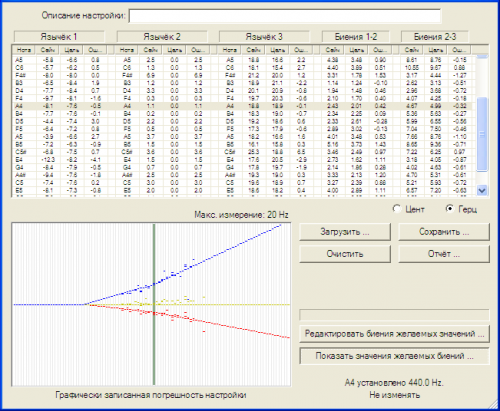
Task: Click the vertical scrollbar thumb in table
Action: tap(482, 134)
